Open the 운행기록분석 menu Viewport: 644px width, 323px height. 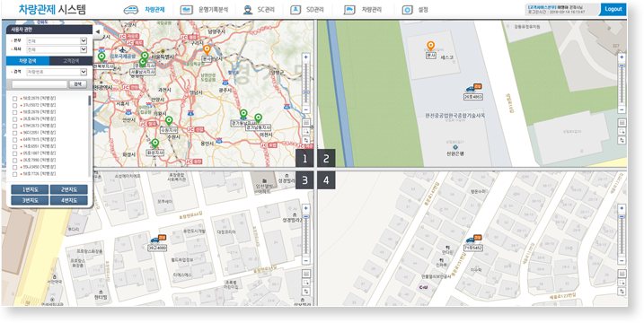pyautogui.click(x=204, y=10)
